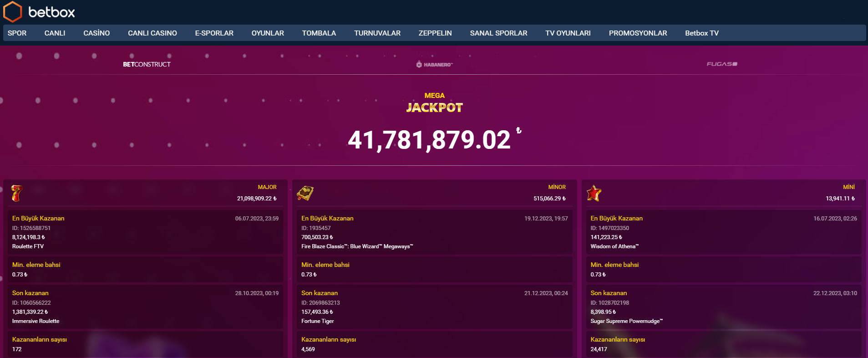The width and height of the screenshot is (868, 358).
Task: Click the last win amount 1,381,339.22
Action: click(x=30, y=312)
